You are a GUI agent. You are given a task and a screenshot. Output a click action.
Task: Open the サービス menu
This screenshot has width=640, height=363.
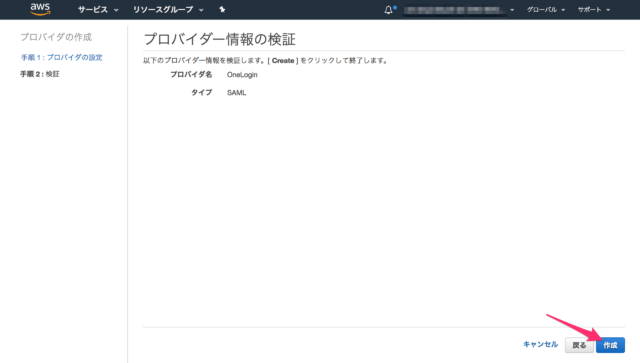click(98, 9)
